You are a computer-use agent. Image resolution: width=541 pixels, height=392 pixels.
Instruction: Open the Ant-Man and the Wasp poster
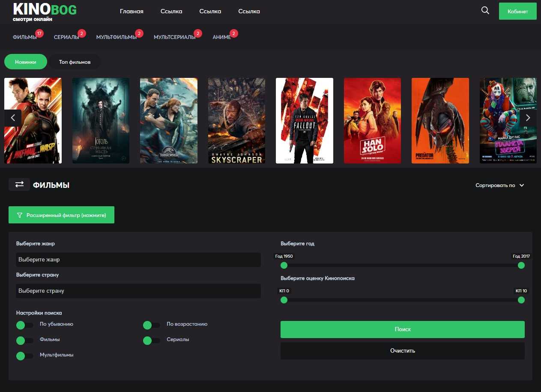tap(33, 121)
